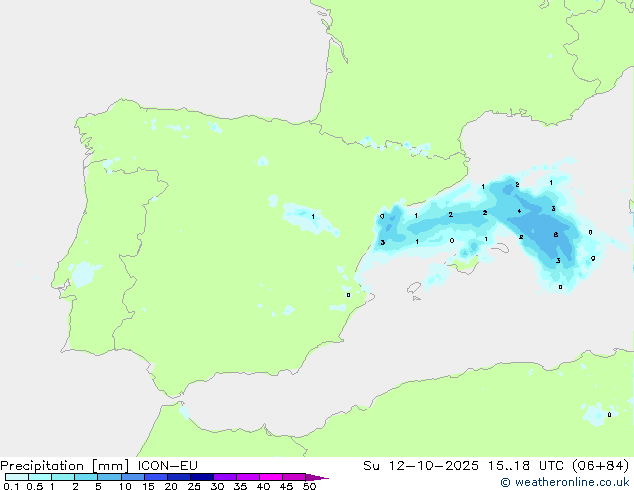Select the 30–35 mm purple legend box
Viewport: 634px width, 490px height.
coord(225,477)
